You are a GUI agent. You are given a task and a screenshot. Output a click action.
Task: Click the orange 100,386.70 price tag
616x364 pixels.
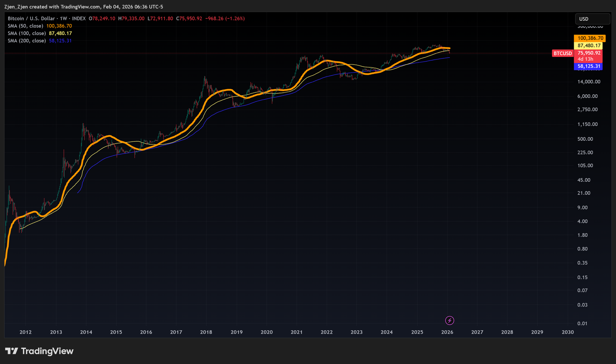590,38
